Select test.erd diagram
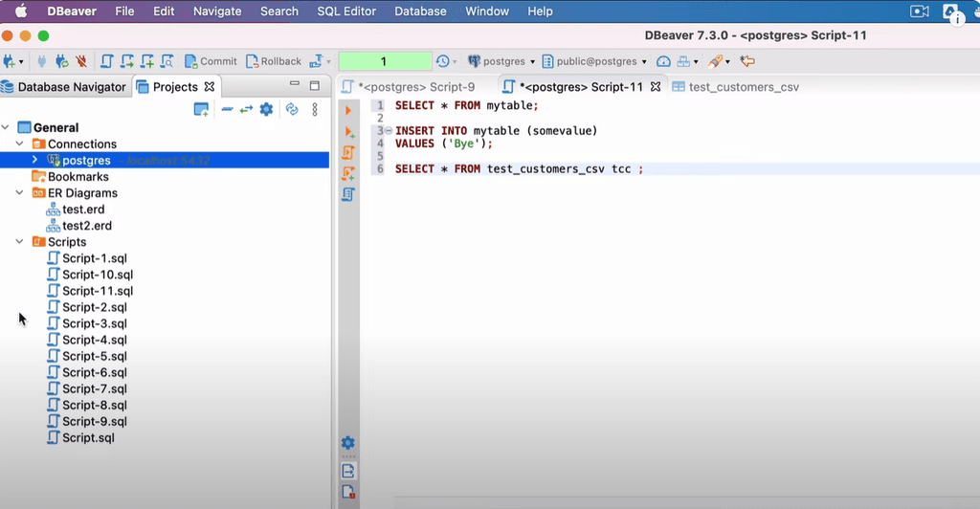The height and width of the screenshot is (509, 980). (x=75, y=210)
